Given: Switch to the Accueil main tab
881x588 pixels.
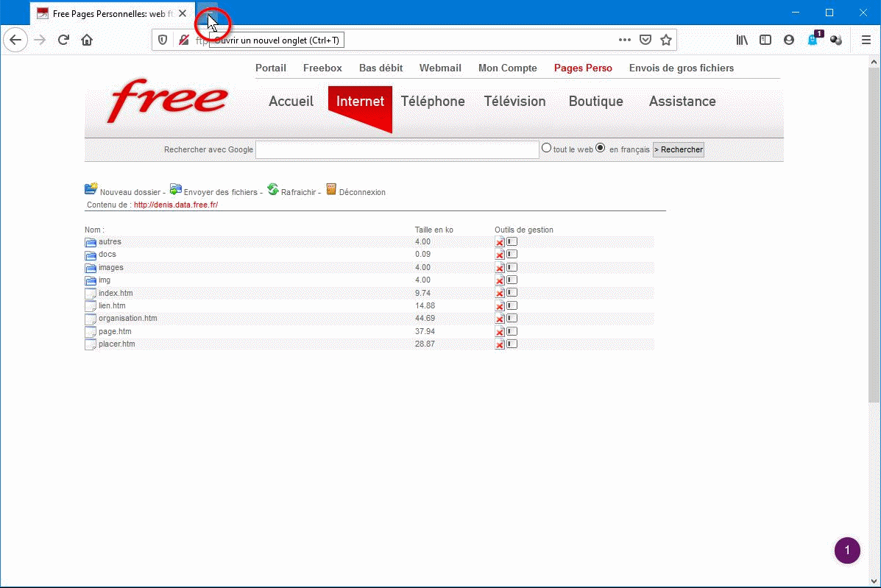Looking at the screenshot, I should tap(291, 101).
